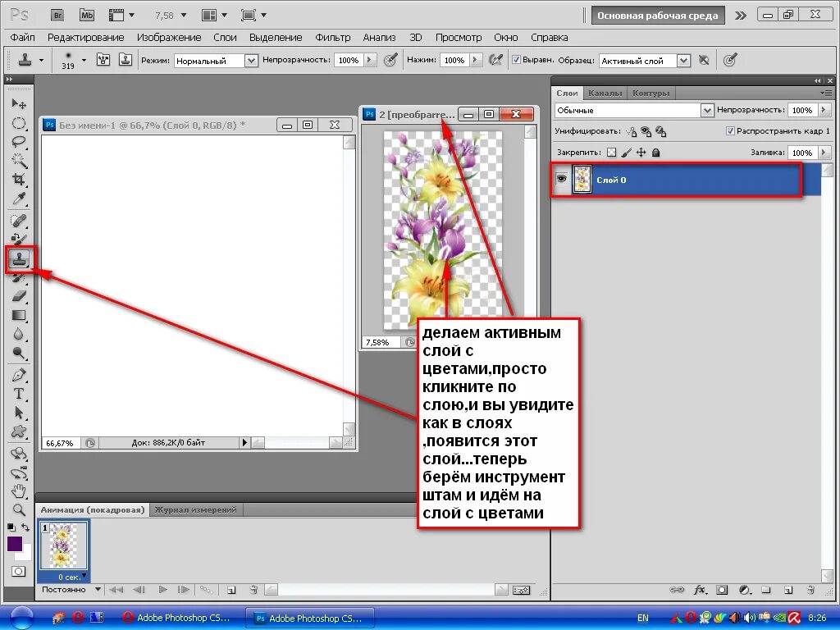Select the Custom Shape tool

(19, 431)
